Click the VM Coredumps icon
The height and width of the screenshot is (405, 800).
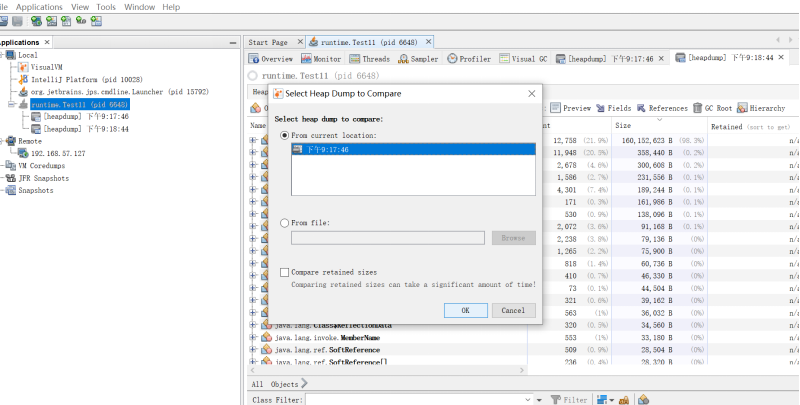tap(11, 166)
